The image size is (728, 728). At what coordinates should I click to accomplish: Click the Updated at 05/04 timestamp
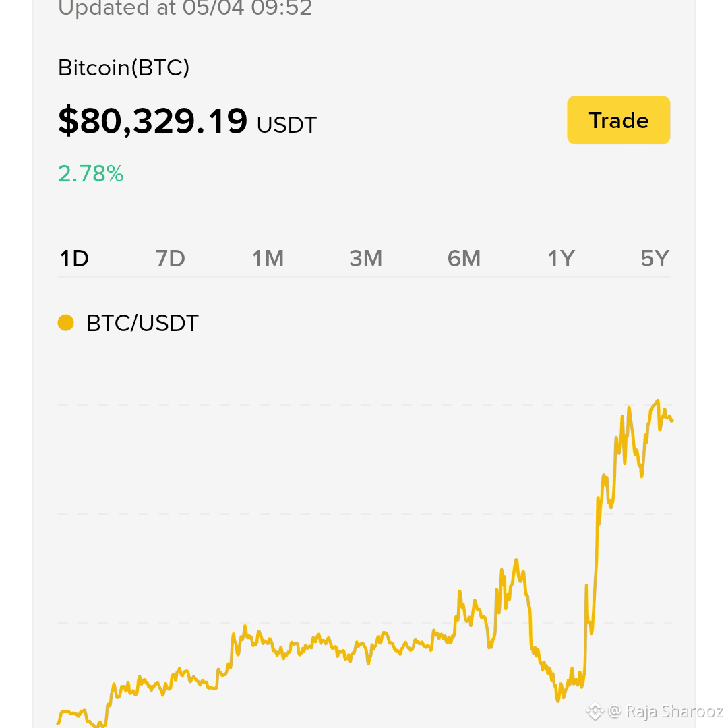185,8
